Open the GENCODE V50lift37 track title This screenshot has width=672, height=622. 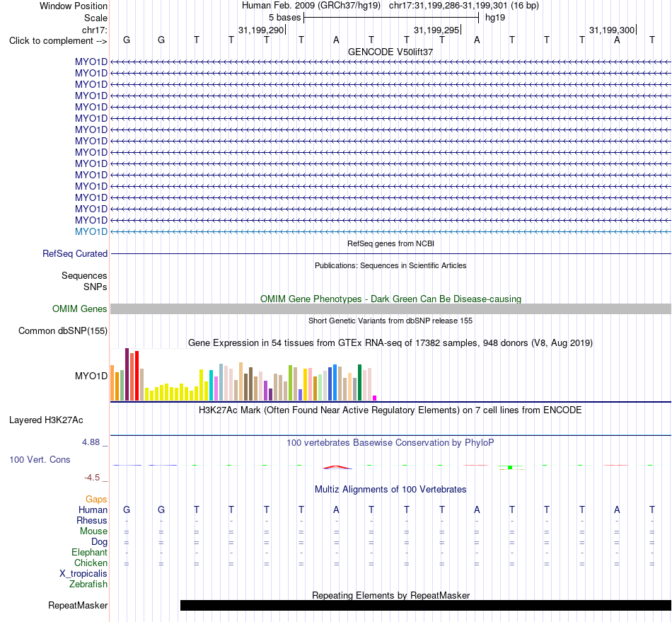tap(390, 52)
